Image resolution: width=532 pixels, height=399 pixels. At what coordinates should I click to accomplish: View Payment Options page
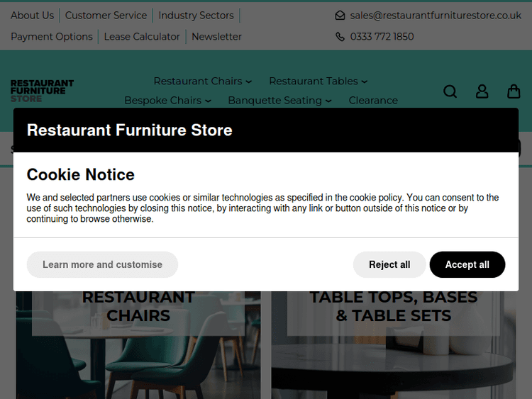tap(52, 37)
